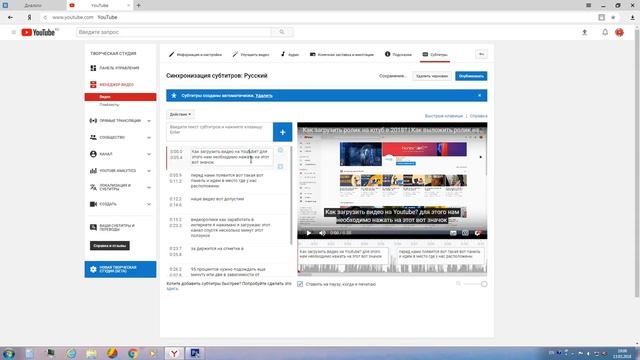Click Удалить link in blue notice
This screenshot has height=360, width=640.
point(264,96)
